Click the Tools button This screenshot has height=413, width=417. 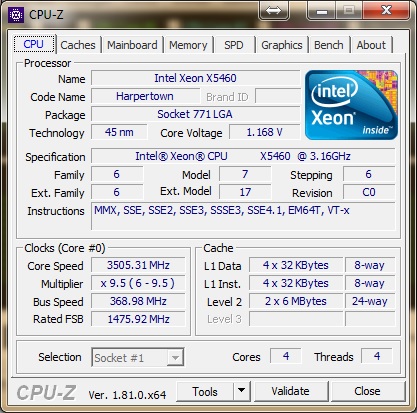pyautogui.click(x=205, y=391)
